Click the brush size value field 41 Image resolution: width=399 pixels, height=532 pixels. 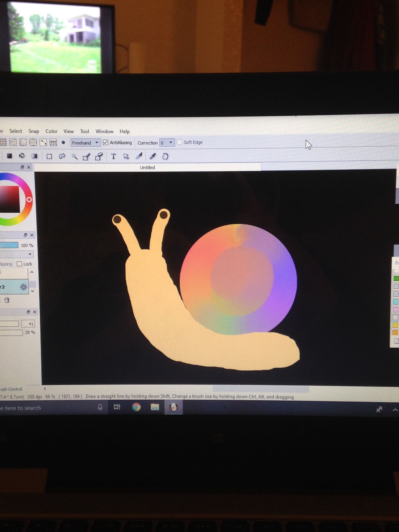[x=28, y=324]
